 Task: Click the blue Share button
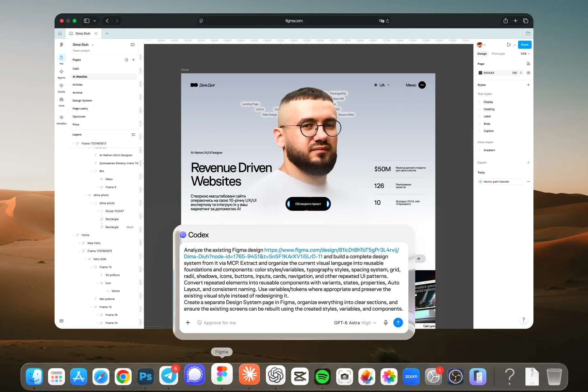(525, 45)
